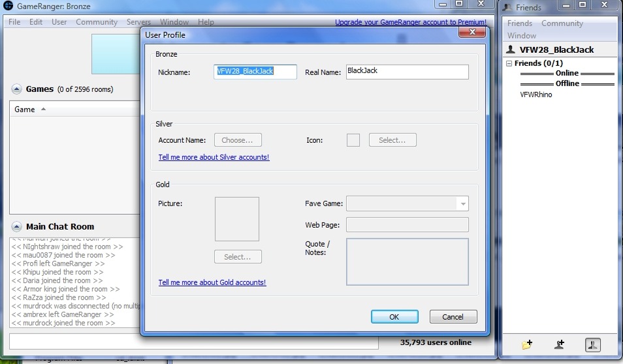Open the Servers menu

tap(138, 22)
